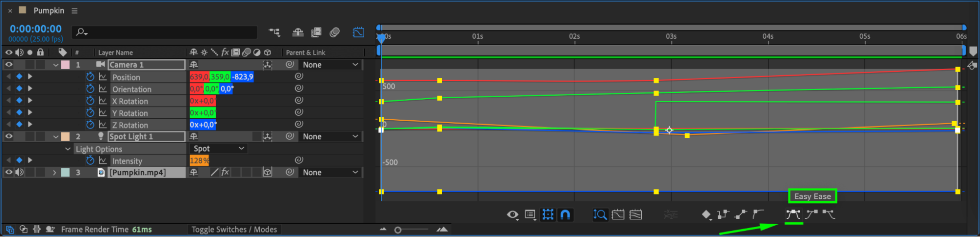Click the Position expression pick whip
Viewport: 980px width, 237px height.
pos(299,77)
